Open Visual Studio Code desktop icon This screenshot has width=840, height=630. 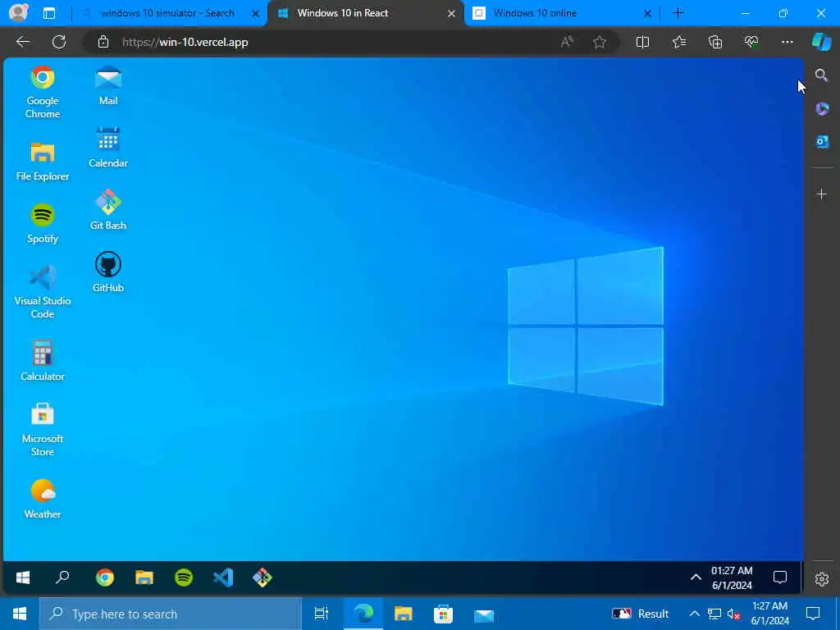[x=43, y=292]
